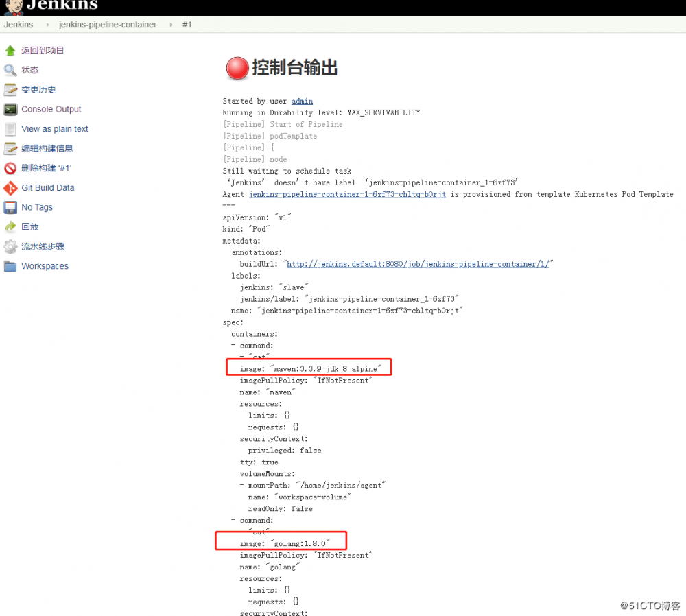The width and height of the screenshot is (686, 616).
Task: Open Git Build Data via its icon
Action: (x=11, y=187)
